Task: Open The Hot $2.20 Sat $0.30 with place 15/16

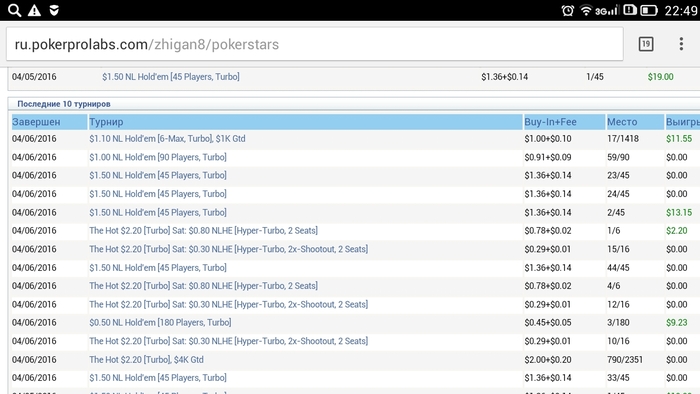Action: pos(228,249)
